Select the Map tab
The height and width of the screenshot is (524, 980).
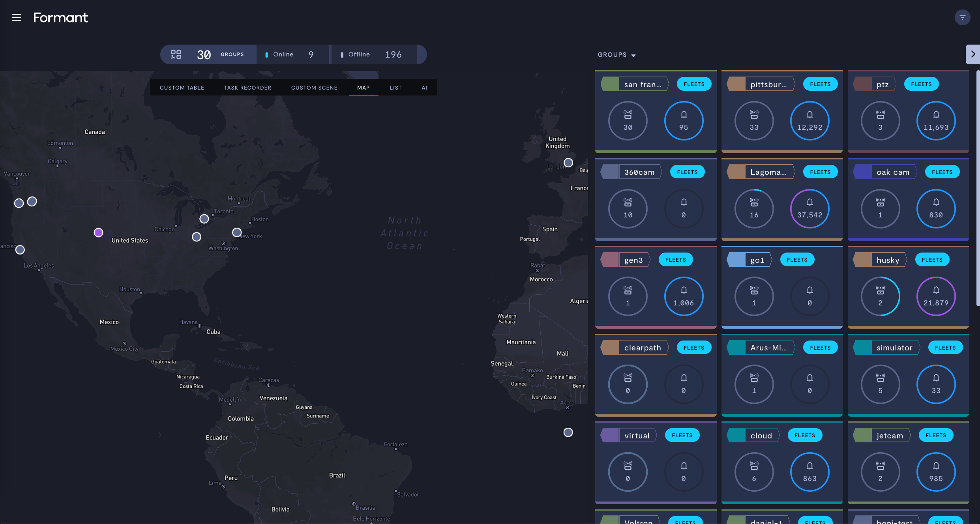[x=364, y=88]
